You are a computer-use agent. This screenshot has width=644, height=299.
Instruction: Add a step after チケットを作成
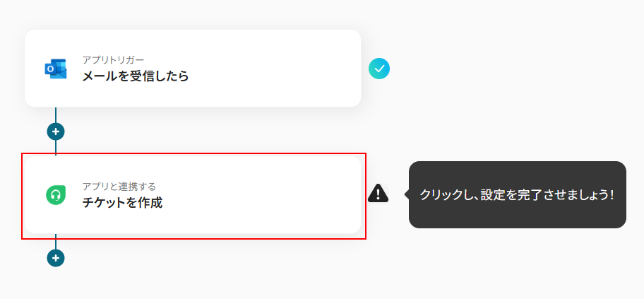coord(56,258)
